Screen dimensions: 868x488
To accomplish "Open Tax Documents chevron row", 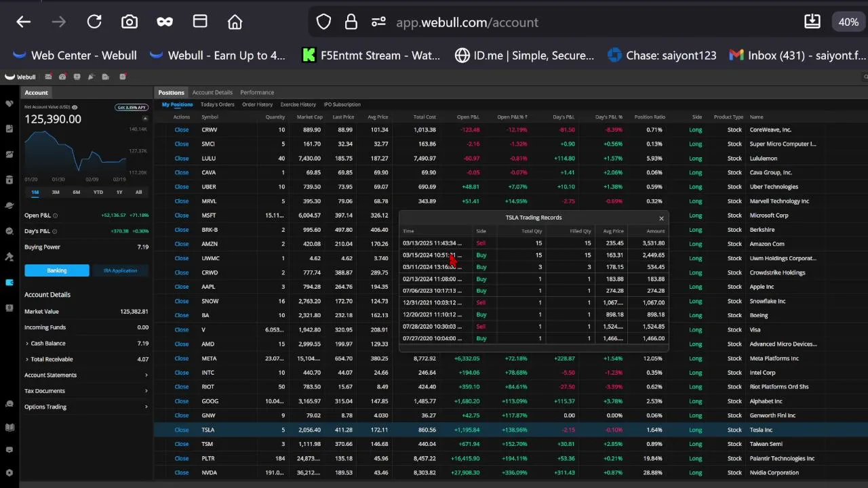I will [x=86, y=391].
